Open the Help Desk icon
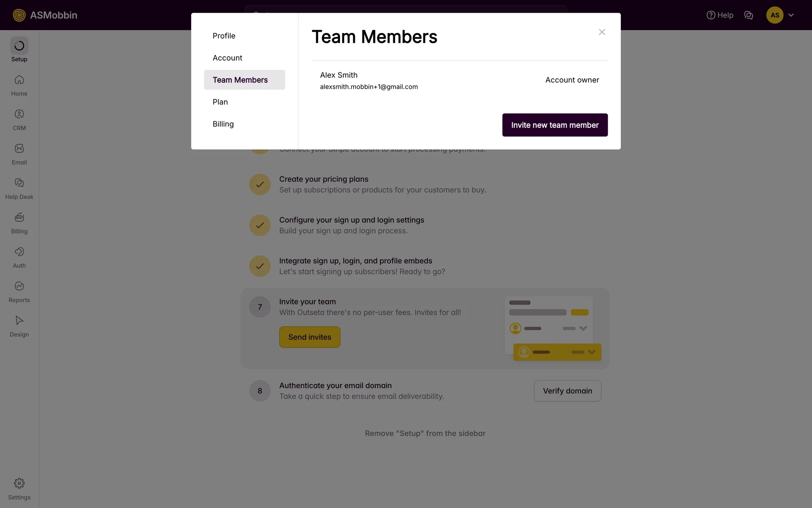Viewport: 812px width, 508px height. tap(19, 183)
